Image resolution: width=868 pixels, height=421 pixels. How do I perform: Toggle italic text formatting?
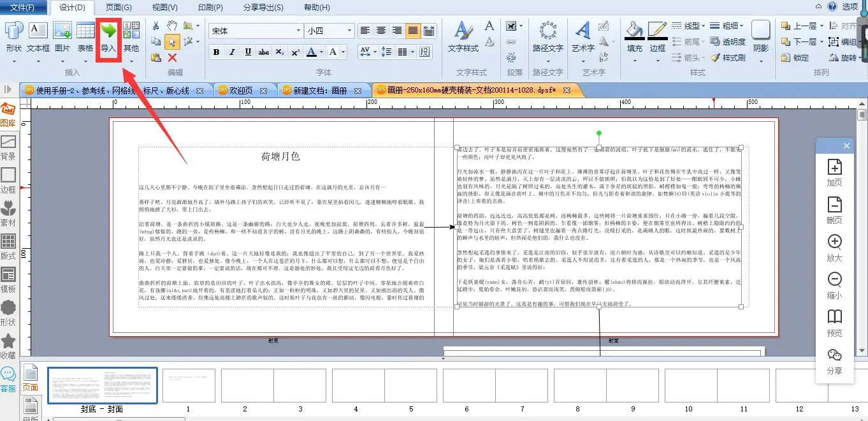[232, 52]
